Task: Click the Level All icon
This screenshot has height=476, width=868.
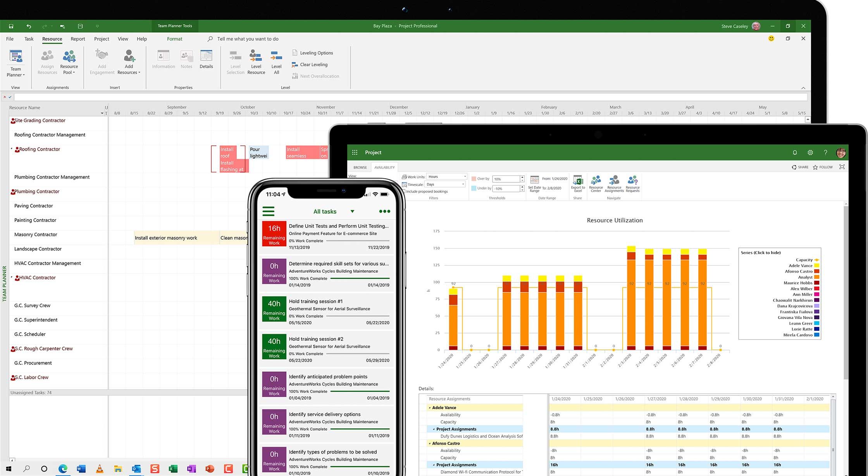Action: click(276, 56)
